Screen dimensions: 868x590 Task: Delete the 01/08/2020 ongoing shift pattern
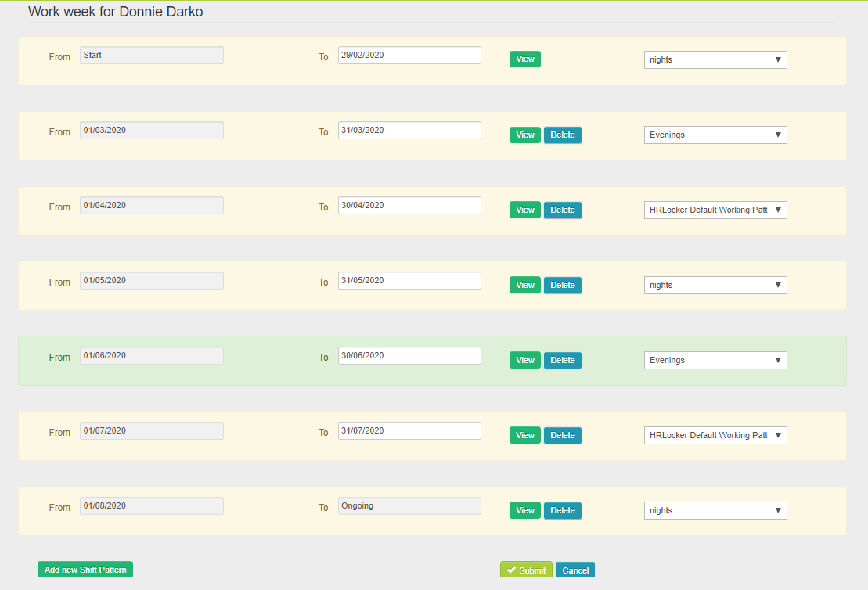(x=562, y=510)
